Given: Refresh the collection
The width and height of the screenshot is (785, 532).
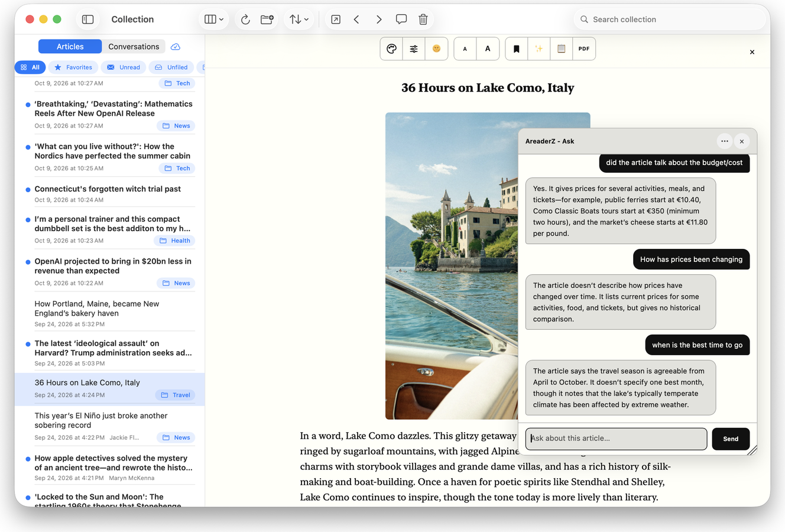Looking at the screenshot, I should click(x=245, y=20).
